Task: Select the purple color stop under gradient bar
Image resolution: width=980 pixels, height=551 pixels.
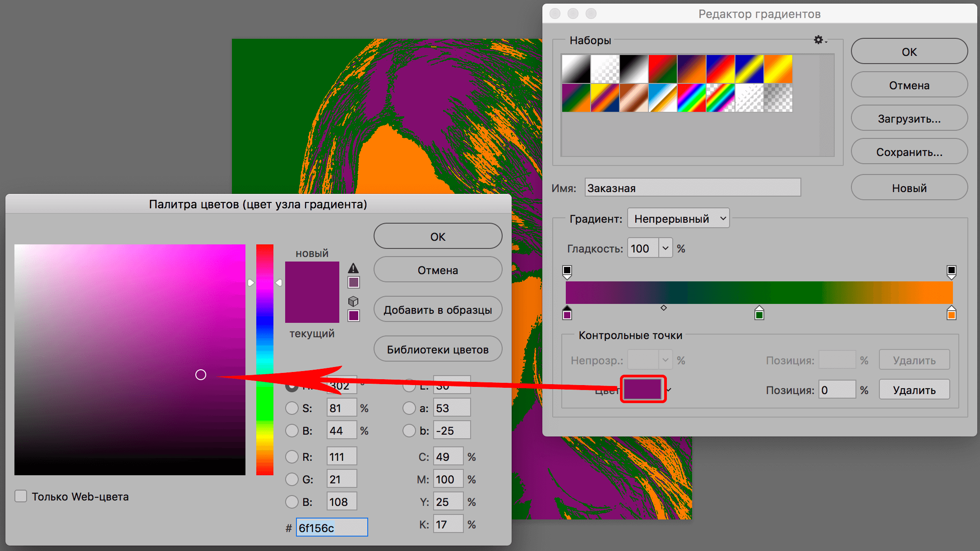Action: 567,314
